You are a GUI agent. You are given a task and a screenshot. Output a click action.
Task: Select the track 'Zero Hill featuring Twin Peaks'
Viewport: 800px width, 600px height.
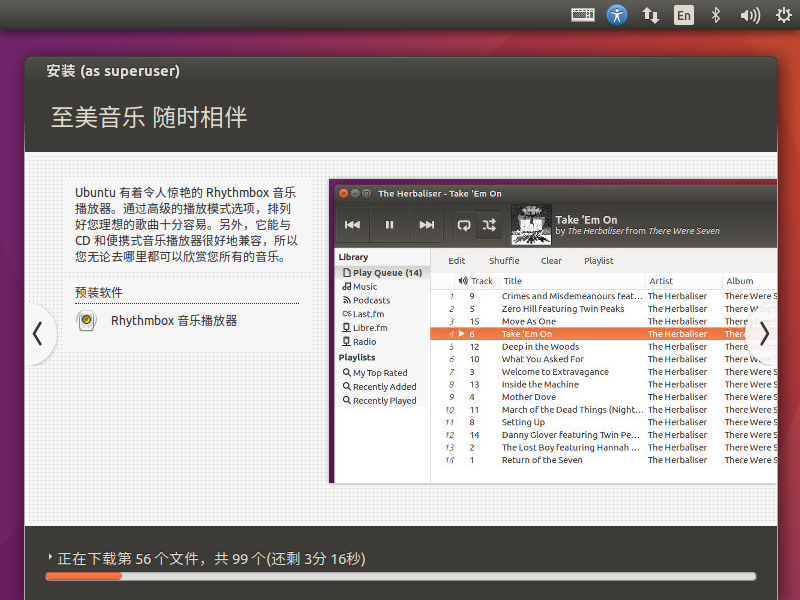[604, 309]
